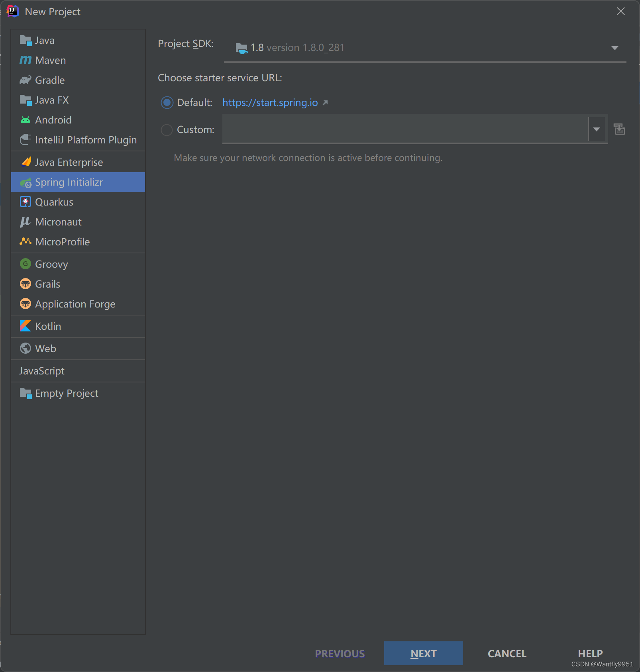Click the green Groovy G icon
The height and width of the screenshot is (672, 640).
pyautogui.click(x=26, y=264)
